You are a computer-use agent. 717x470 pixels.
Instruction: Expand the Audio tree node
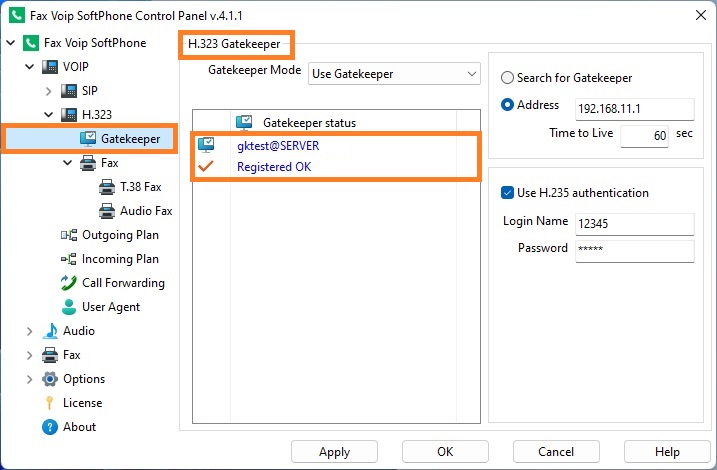coord(29,331)
